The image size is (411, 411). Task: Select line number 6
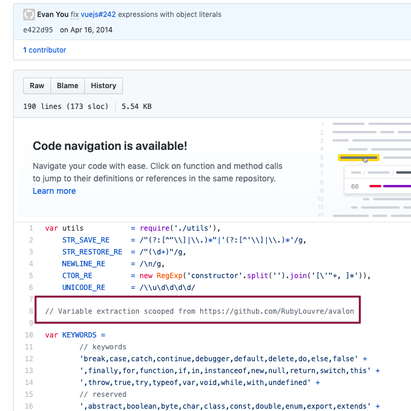click(31, 287)
